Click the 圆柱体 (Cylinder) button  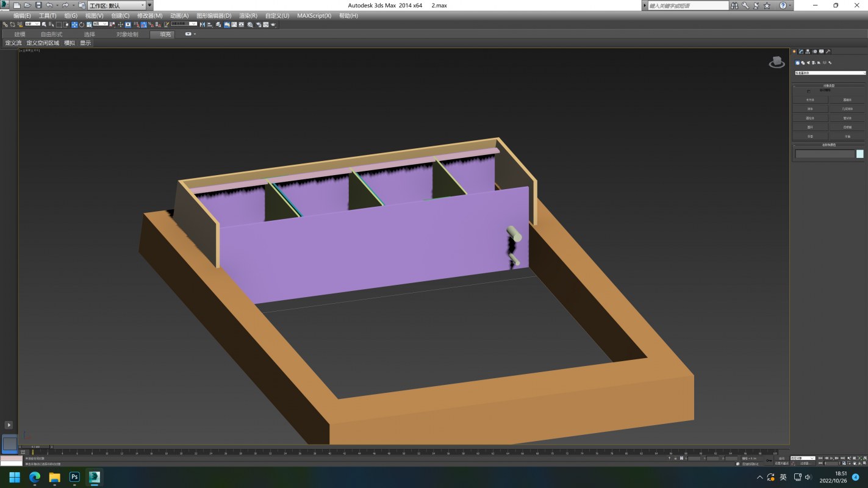(810, 118)
